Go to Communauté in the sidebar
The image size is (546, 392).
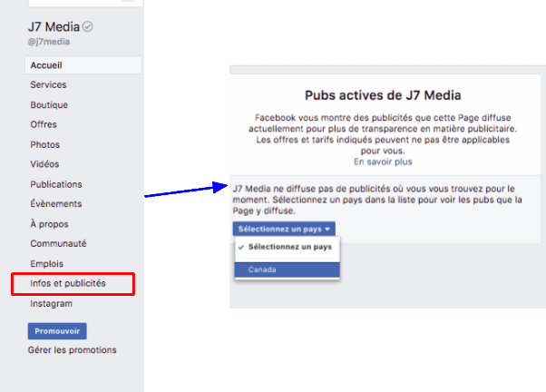click(58, 243)
